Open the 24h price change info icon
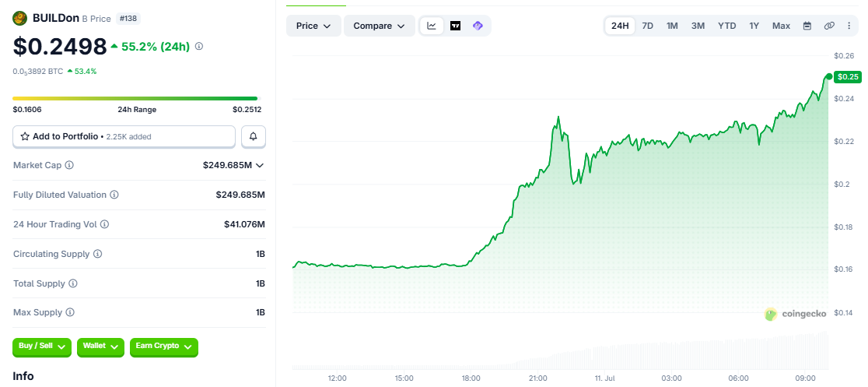The height and width of the screenshot is (387, 868). [199, 47]
